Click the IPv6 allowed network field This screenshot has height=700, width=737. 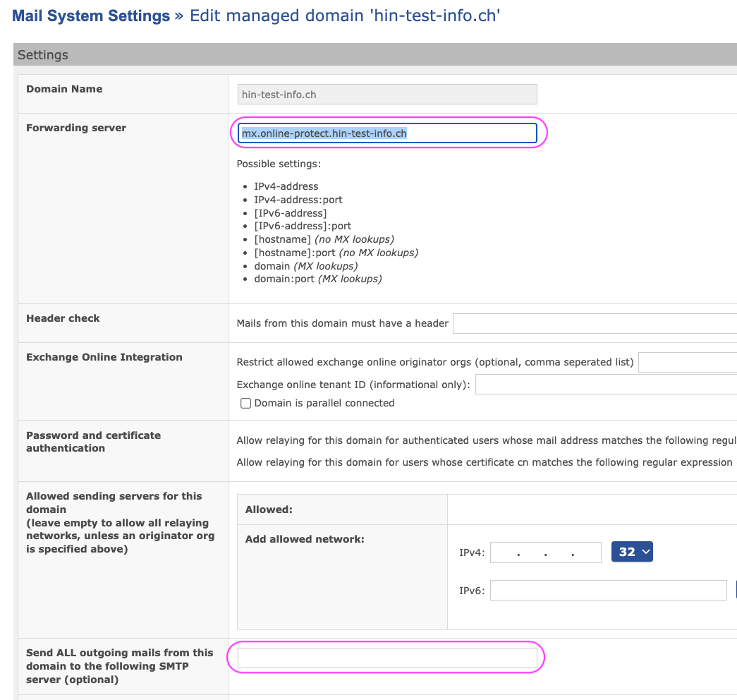[608, 591]
